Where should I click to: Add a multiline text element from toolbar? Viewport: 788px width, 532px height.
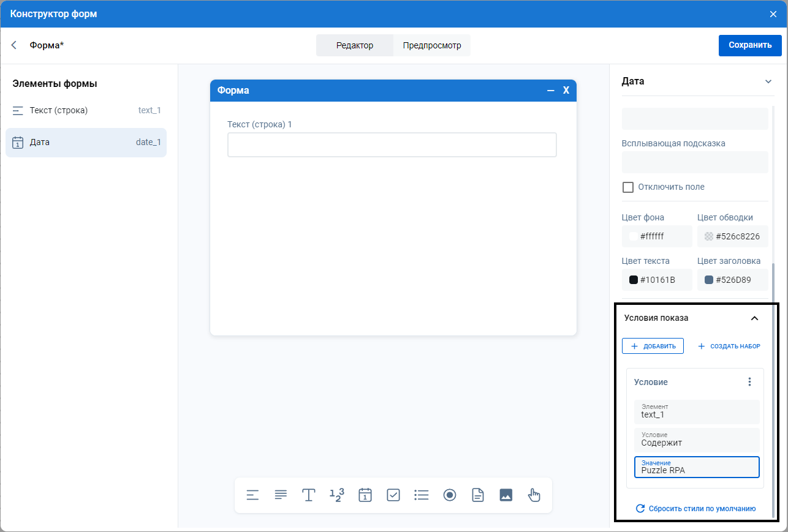click(x=281, y=495)
